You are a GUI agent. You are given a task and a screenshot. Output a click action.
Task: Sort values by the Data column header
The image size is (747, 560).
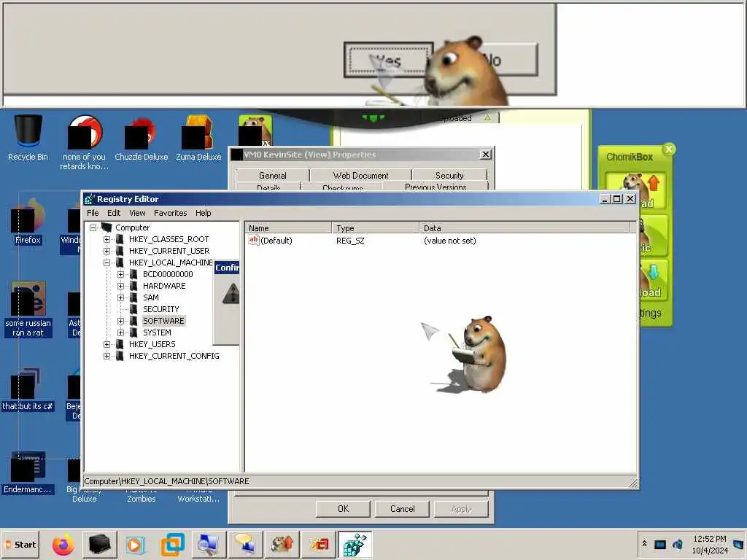click(524, 228)
